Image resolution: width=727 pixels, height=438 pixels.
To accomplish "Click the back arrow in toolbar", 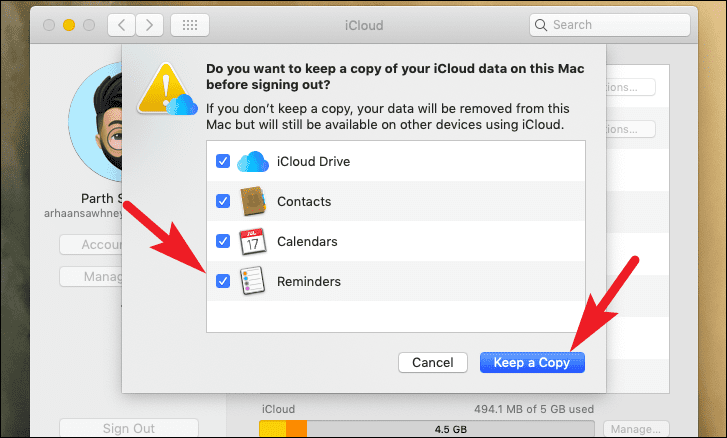I will 121,25.
